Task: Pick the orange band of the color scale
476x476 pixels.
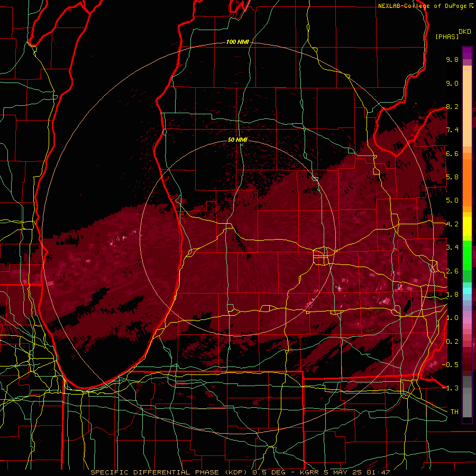Action: pos(467,182)
